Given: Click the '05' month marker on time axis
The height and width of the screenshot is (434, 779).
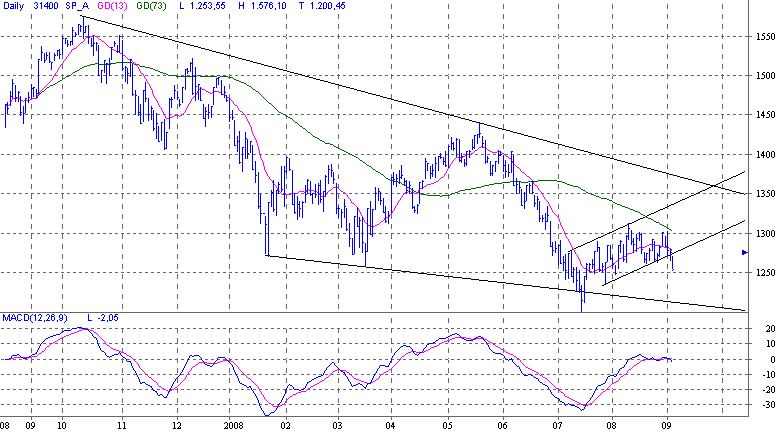Looking at the screenshot, I should [x=448, y=426].
